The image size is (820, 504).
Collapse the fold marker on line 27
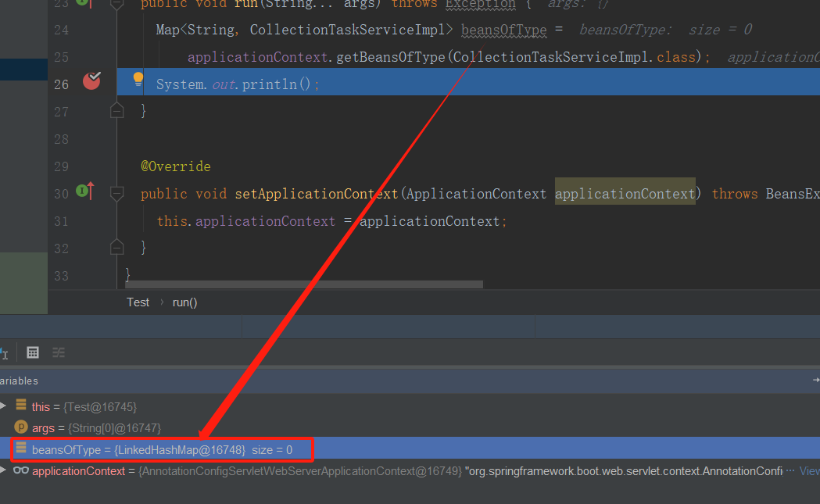tap(117, 111)
